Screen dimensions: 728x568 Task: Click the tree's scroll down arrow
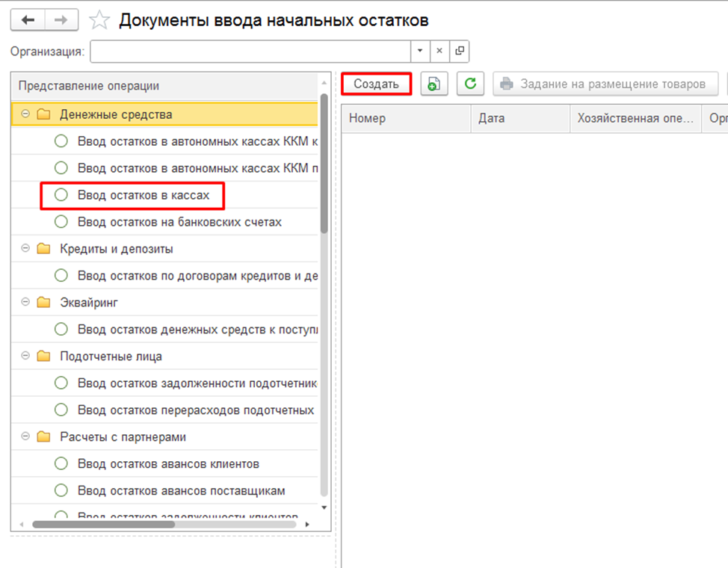[x=324, y=507]
